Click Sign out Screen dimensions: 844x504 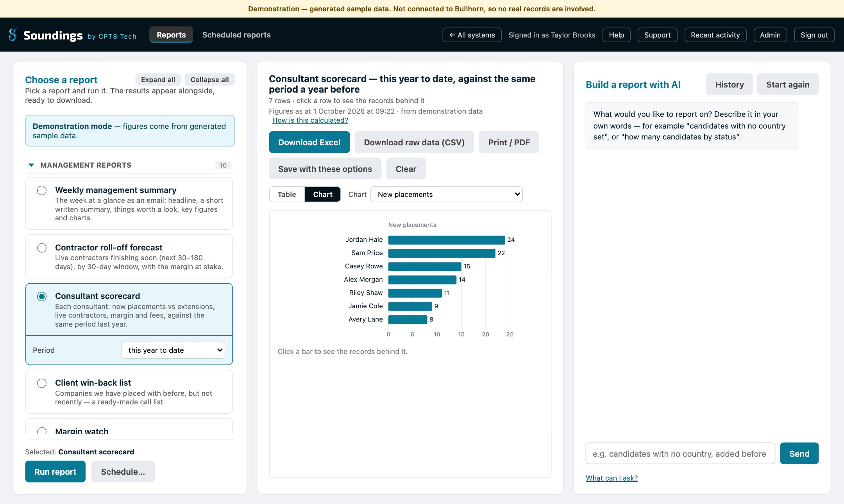814,35
